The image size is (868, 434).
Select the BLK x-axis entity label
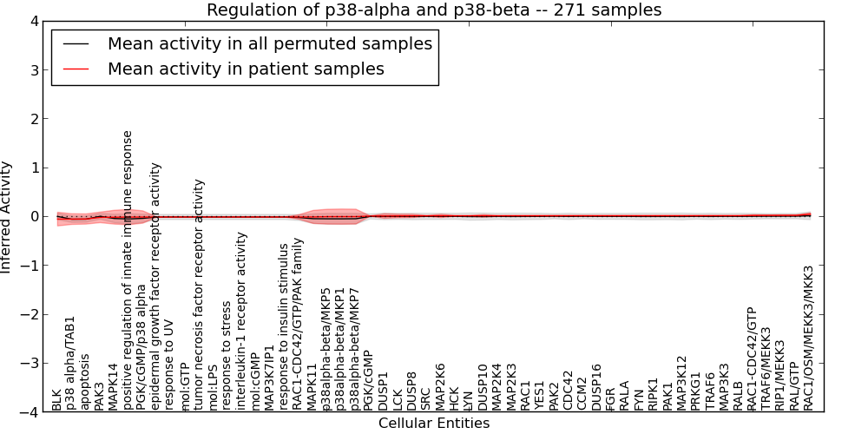pos(57,399)
